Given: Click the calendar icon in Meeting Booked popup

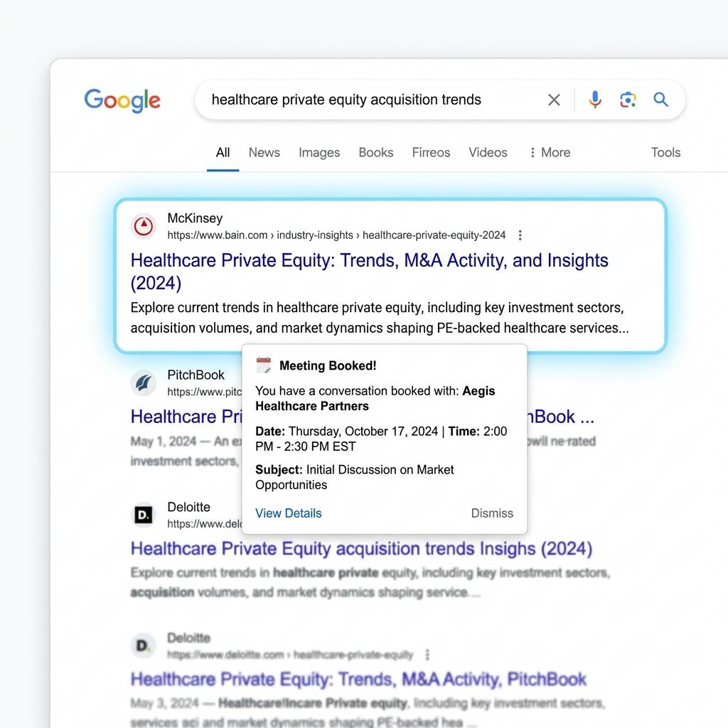Looking at the screenshot, I should 263,365.
